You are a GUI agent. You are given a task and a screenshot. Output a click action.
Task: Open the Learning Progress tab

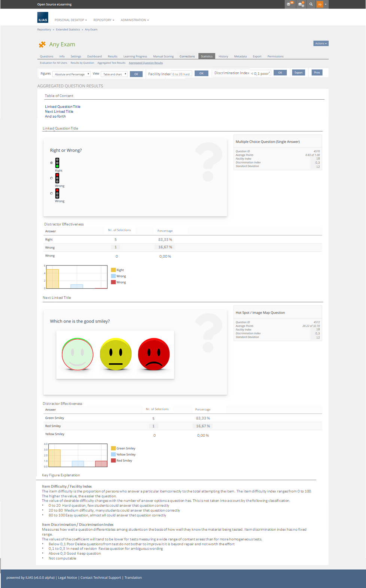(x=135, y=56)
